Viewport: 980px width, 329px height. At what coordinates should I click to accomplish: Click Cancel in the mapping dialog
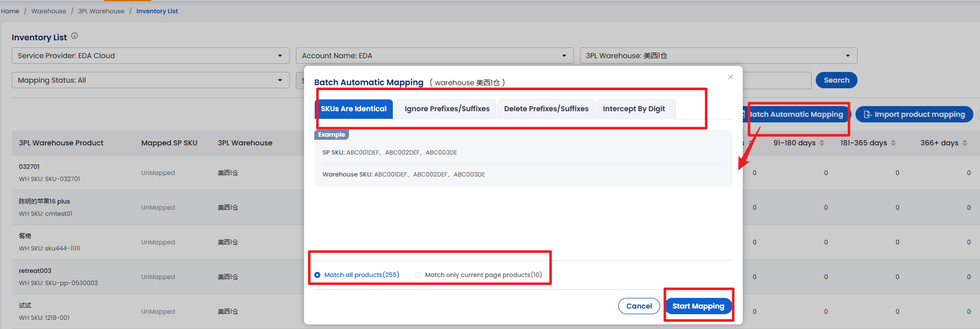(x=639, y=306)
